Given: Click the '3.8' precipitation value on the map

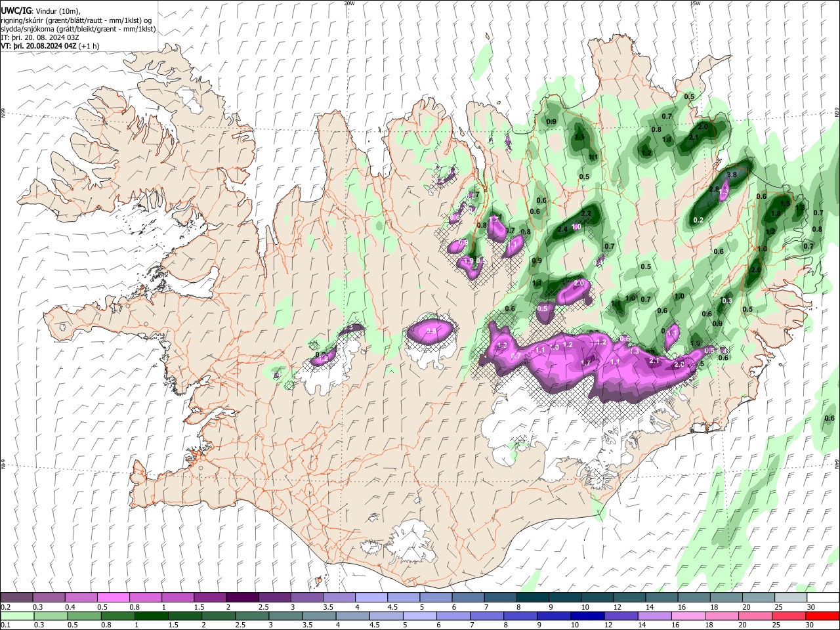Looking at the screenshot, I should coord(732,175).
